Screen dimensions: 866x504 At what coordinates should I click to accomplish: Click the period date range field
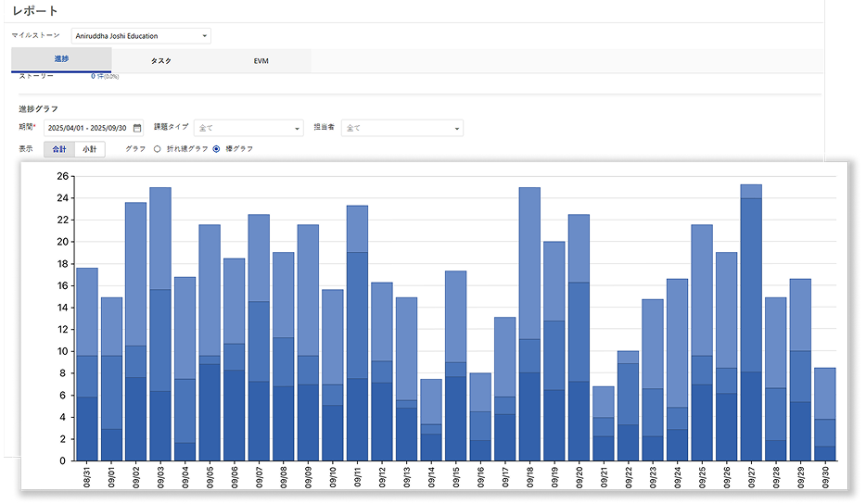point(88,128)
